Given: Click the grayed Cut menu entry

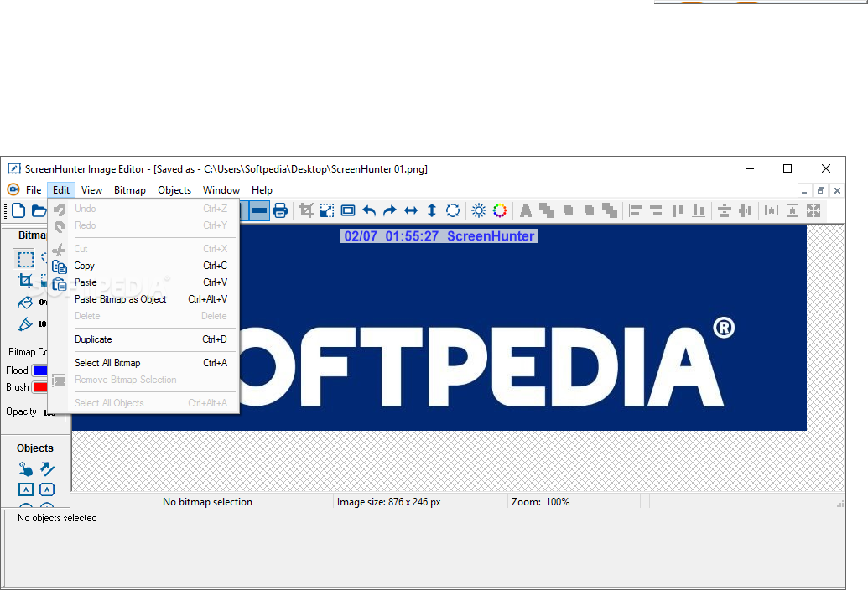Looking at the screenshot, I should 144,249.
